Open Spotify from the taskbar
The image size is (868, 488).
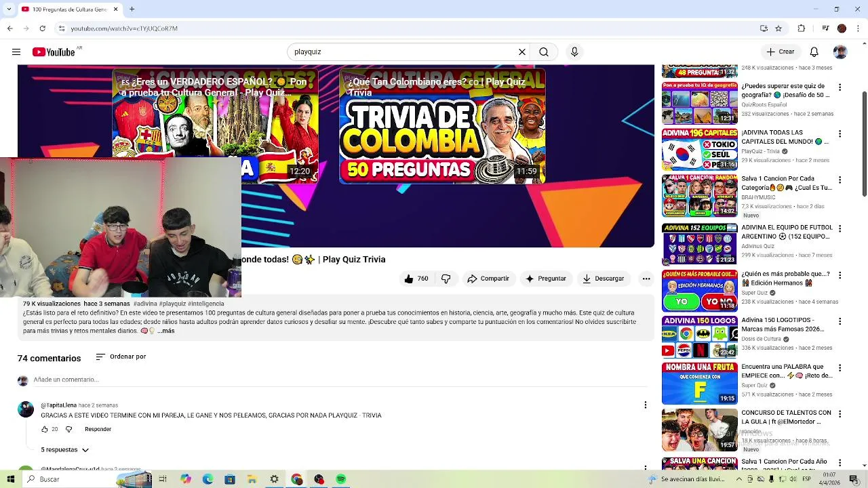pos(341,479)
